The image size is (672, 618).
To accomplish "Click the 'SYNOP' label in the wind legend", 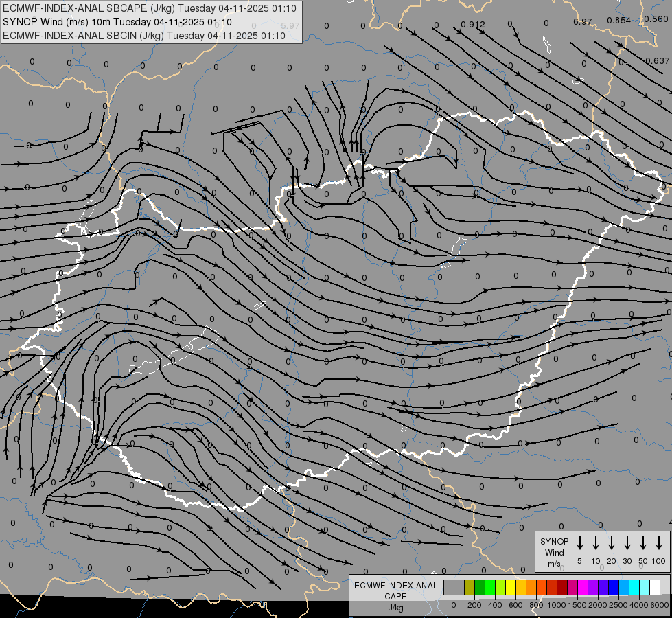I will click(x=554, y=541).
